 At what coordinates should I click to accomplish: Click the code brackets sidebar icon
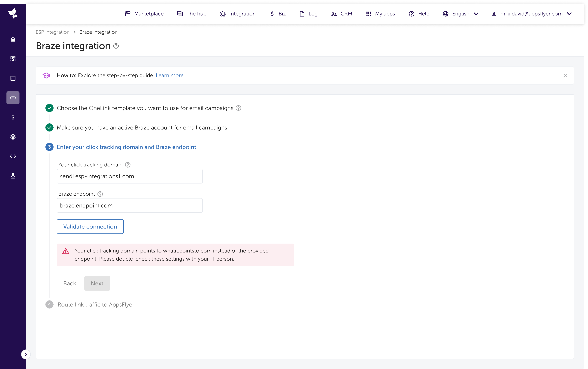[13, 156]
